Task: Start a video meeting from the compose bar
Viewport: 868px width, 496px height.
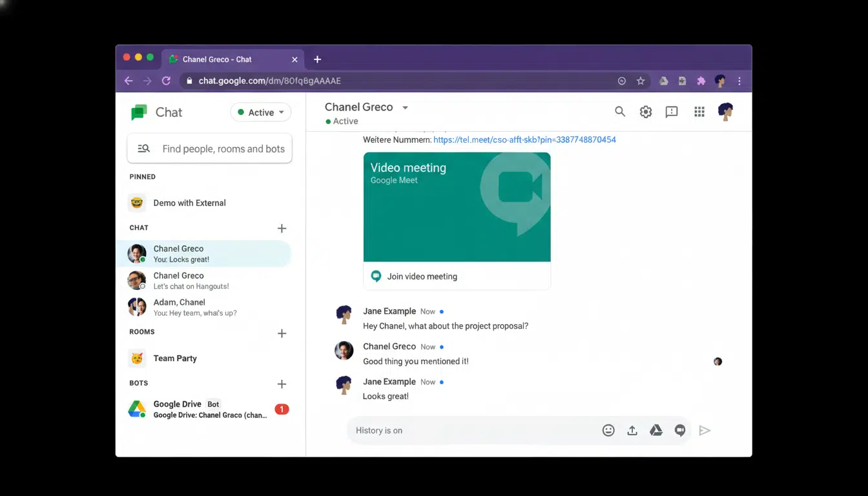Action: pos(679,430)
